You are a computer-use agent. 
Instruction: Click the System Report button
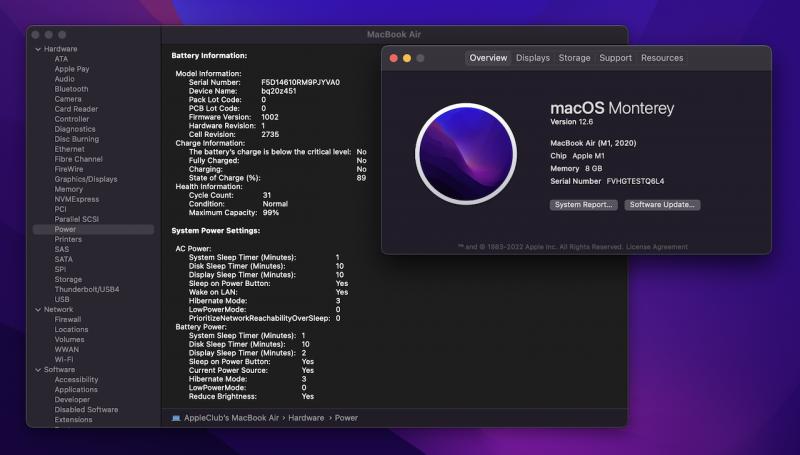click(x=584, y=205)
